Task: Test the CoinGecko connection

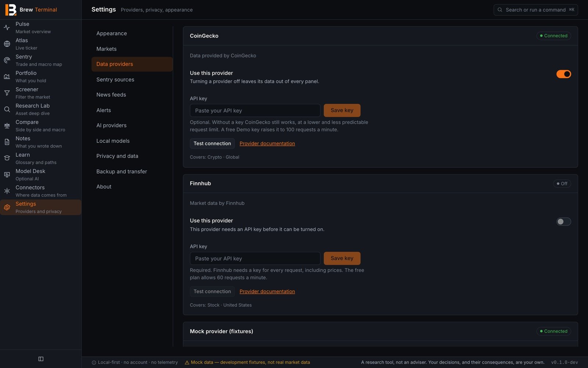Action: 212,144
